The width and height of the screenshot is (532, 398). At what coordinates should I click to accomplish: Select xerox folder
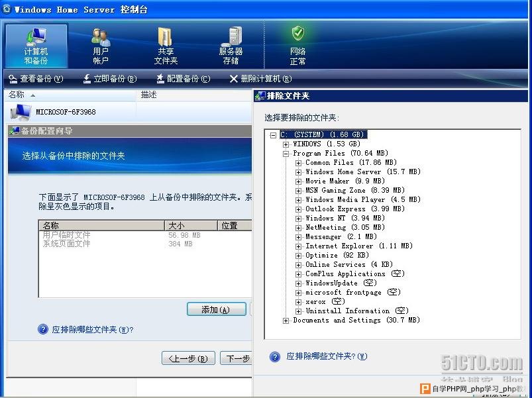325,301
